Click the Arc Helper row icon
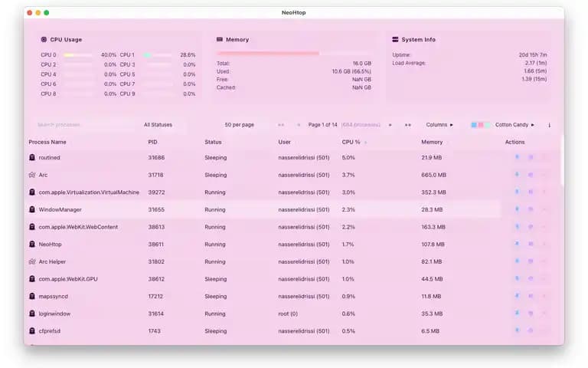Screen dimensions: 588x368 tap(32, 261)
